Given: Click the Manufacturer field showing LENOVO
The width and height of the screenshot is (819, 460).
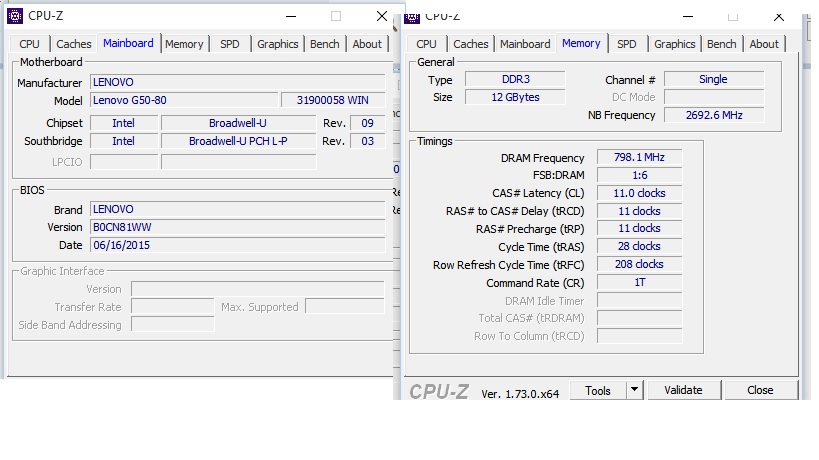Looking at the screenshot, I should [238, 82].
